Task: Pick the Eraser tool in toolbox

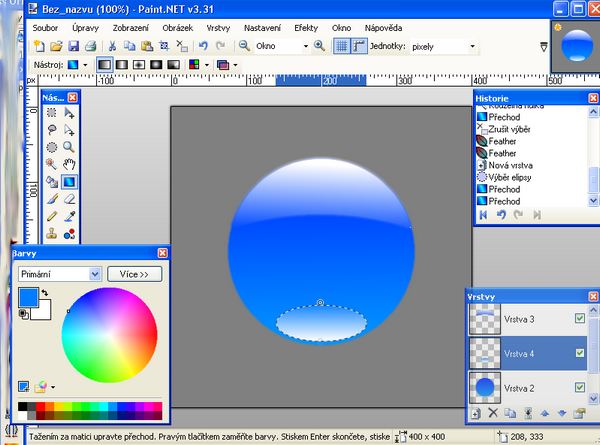Action: pyautogui.click(x=69, y=199)
